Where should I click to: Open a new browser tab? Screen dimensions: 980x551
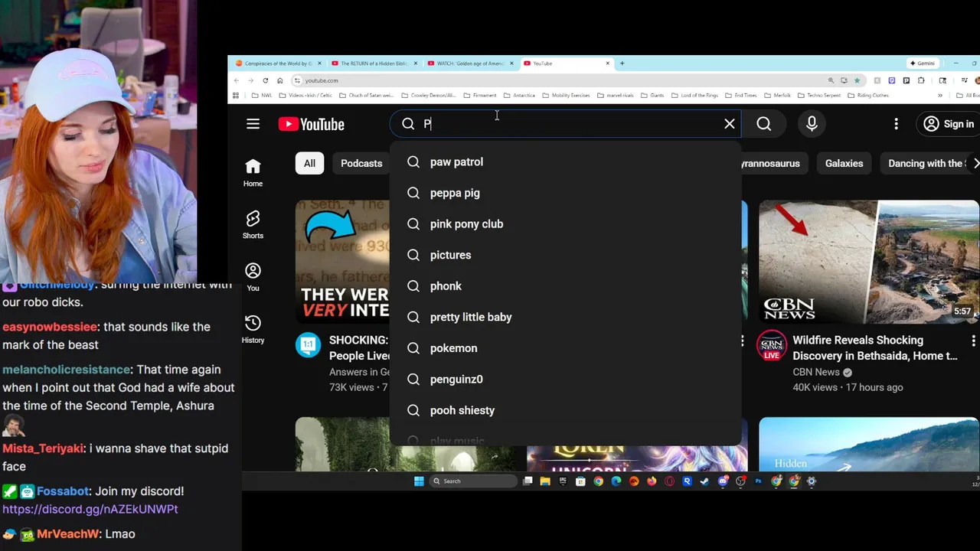(x=622, y=64)
